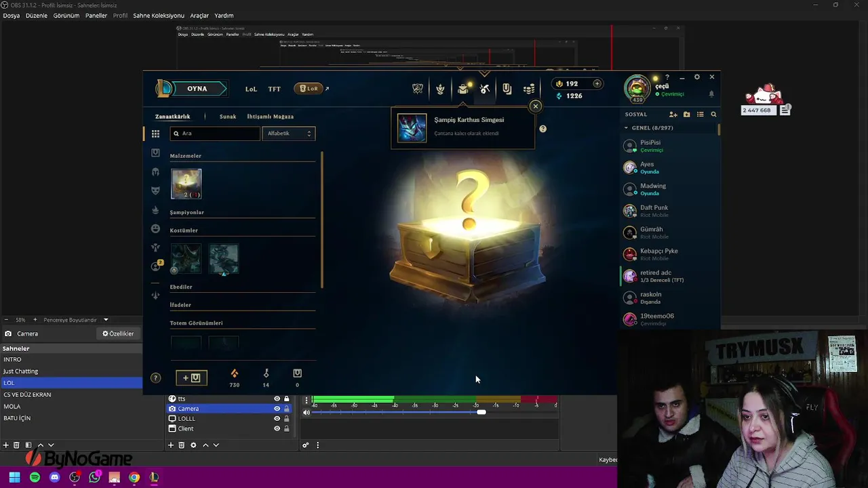The height and width of the screenshot is (488, 868).
Task: Toggle visibility of Client source
Action: (x=277, y=428)
